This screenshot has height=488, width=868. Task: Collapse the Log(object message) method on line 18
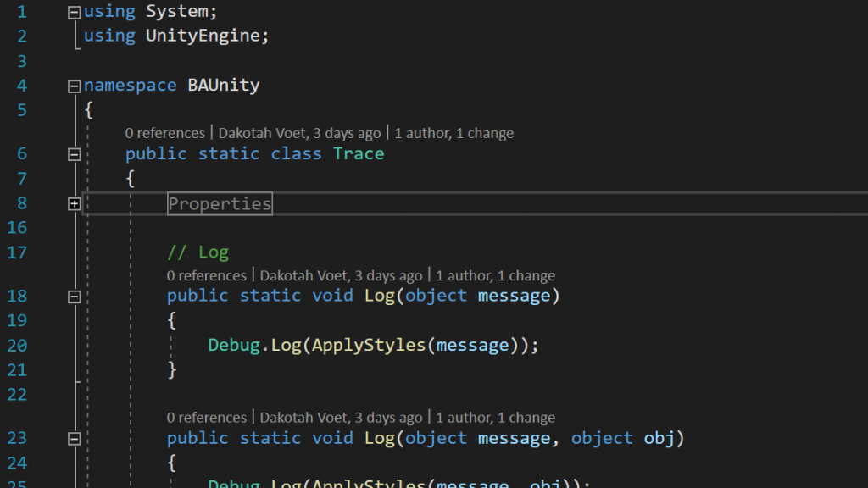click(74, 297)
